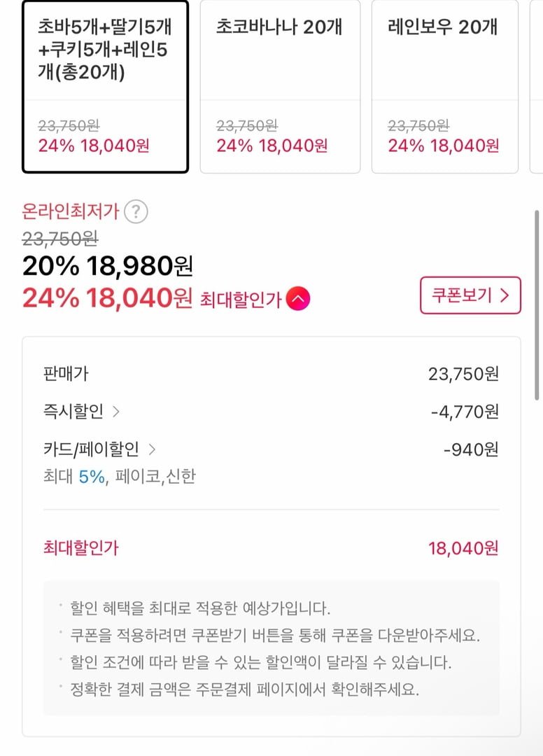Click the -940원 card discount amount
This screenshot has height=756, width=543.
tap(471, 449)
